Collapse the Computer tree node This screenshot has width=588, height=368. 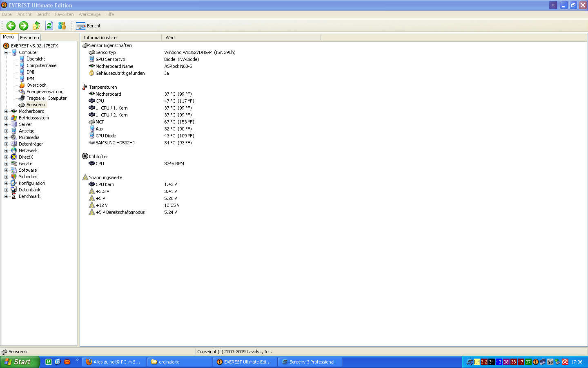pos(6,52)
